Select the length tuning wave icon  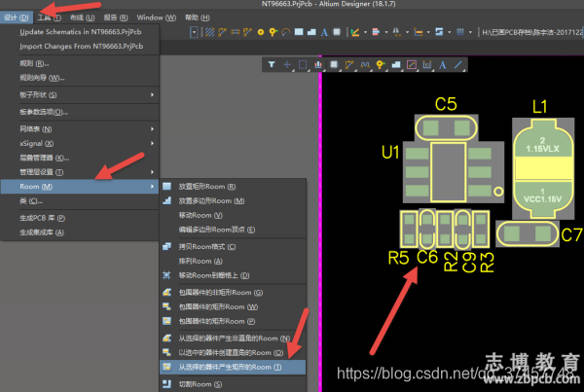(365, 64)
